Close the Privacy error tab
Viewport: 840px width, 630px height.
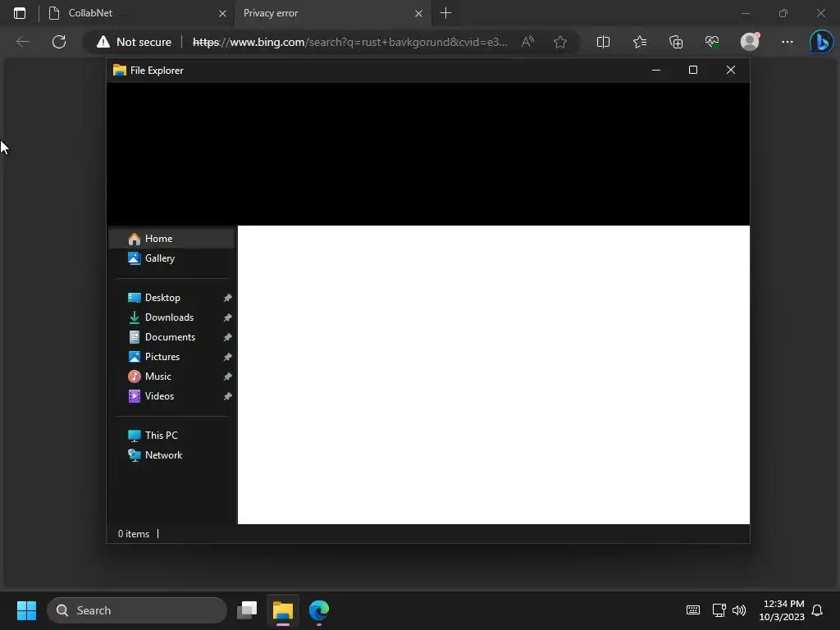coord(419,13)
